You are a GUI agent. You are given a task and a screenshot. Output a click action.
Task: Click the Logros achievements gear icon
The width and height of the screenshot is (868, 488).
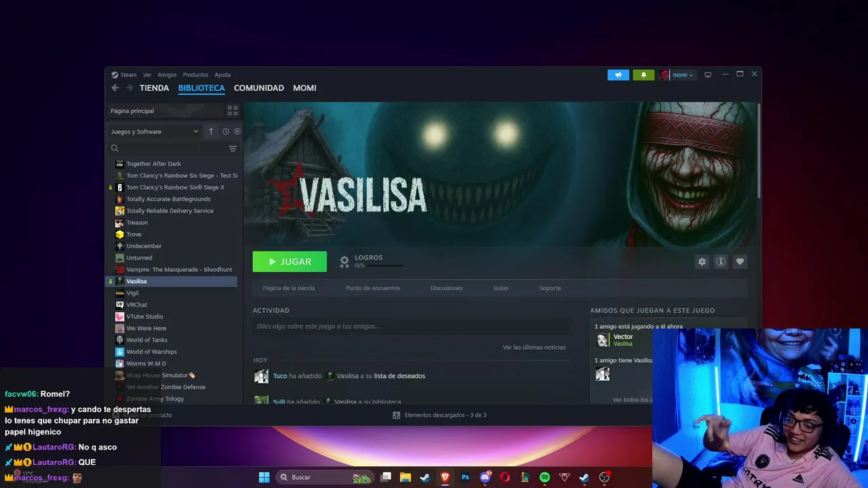point(344,261)
